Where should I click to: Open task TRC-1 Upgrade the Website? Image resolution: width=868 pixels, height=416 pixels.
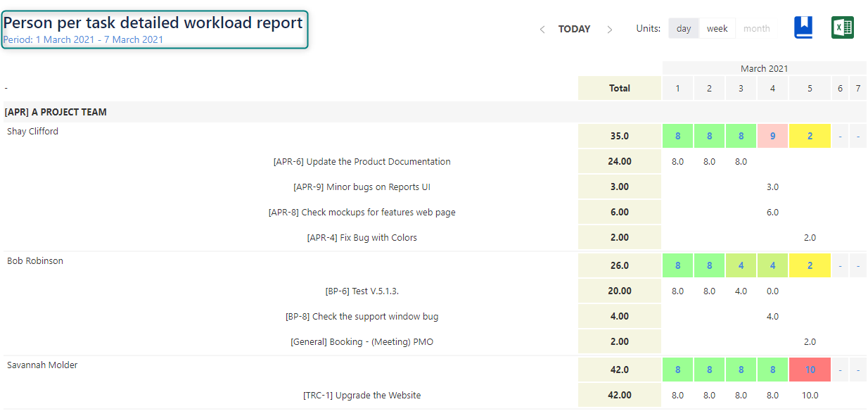pos(362,396)
